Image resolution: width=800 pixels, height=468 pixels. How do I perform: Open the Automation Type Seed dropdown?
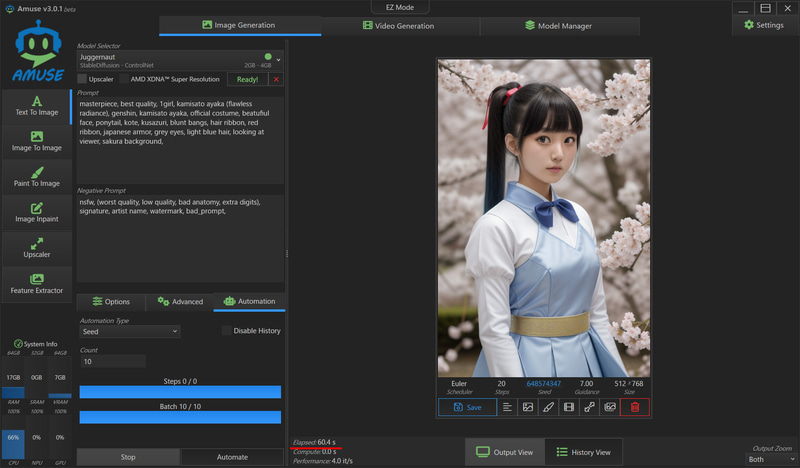[130, 331]
